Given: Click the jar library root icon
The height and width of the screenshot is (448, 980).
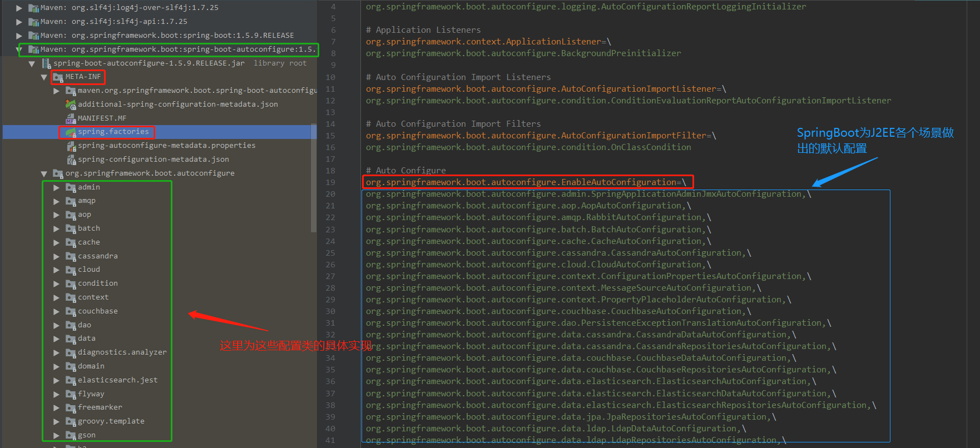Looking at the screenshot, I should tap(46, 63).
